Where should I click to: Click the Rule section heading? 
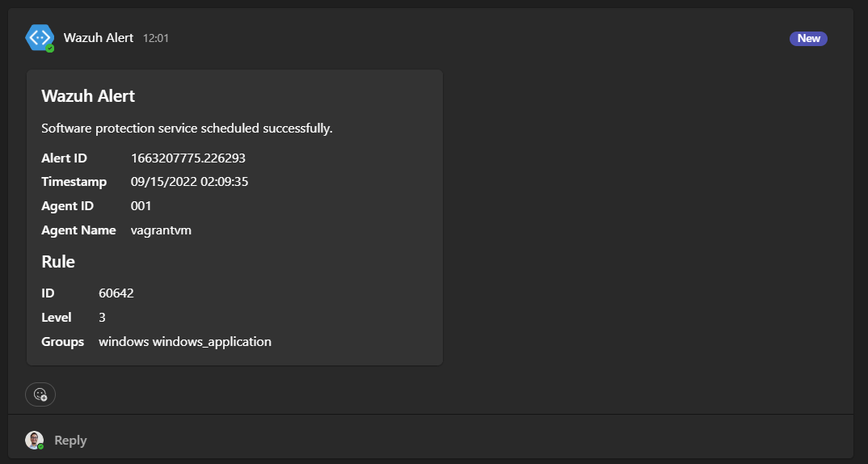click(58, 261)
